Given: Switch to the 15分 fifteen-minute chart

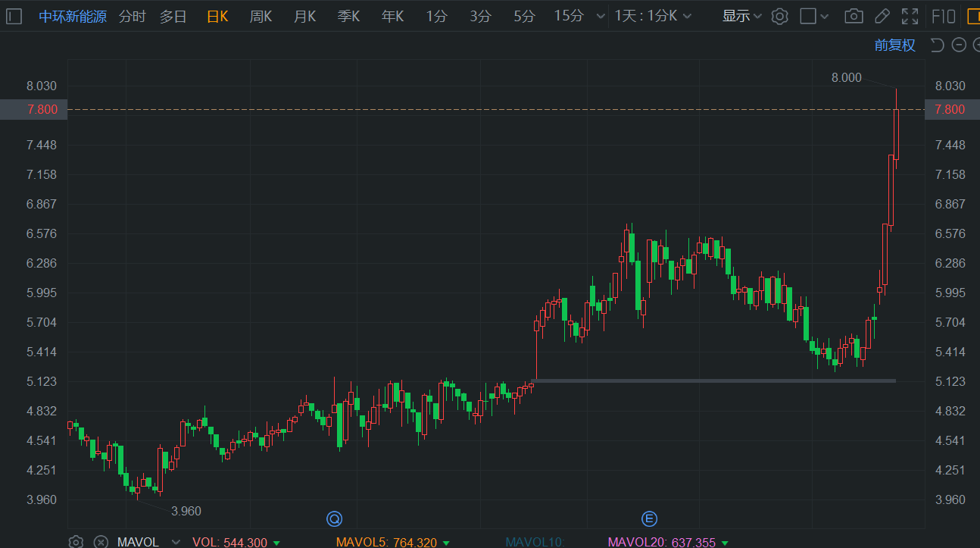Looking at the screenshot, I should [569, 16].
